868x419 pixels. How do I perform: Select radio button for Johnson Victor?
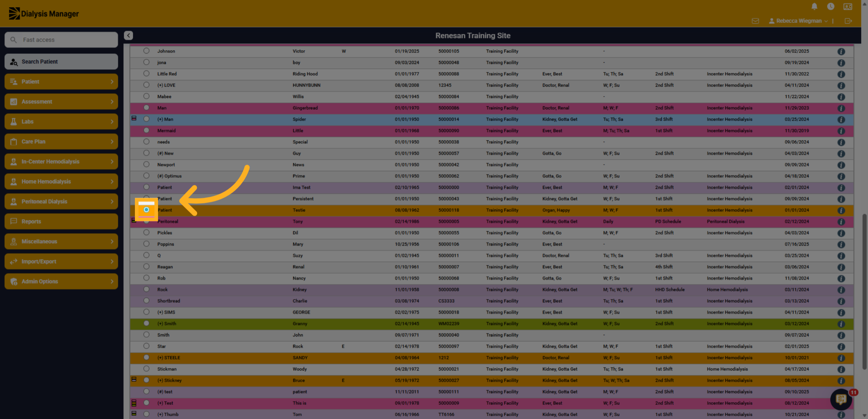pyautogui.click(x=146, y=51)
